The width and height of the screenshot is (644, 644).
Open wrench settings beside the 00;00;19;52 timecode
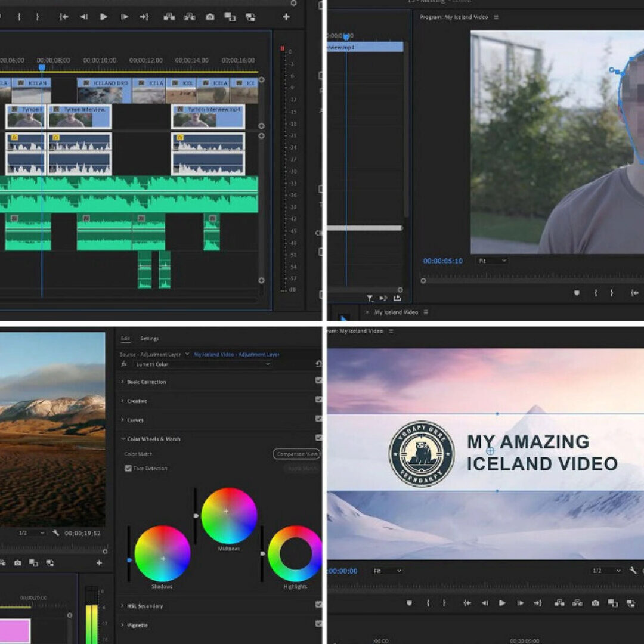point(56,532)
